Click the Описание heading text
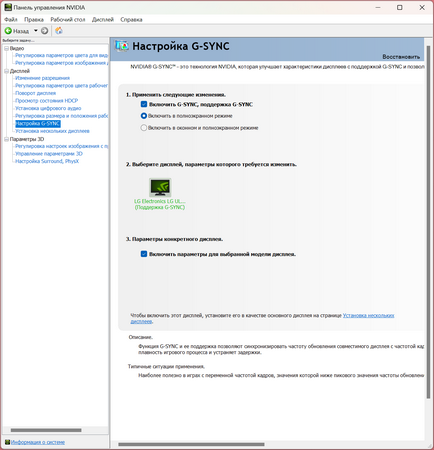The width and height of the screenshot is (434, 450). tap(141, 337)
